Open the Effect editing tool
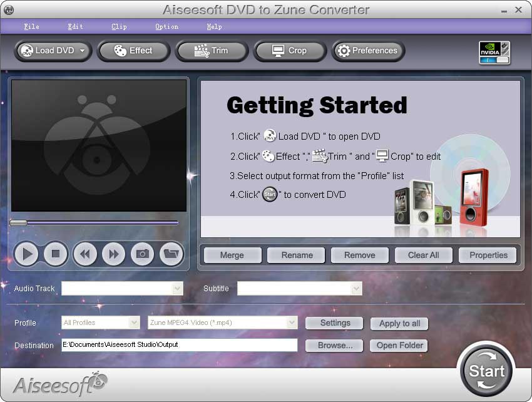 [133, 51]
